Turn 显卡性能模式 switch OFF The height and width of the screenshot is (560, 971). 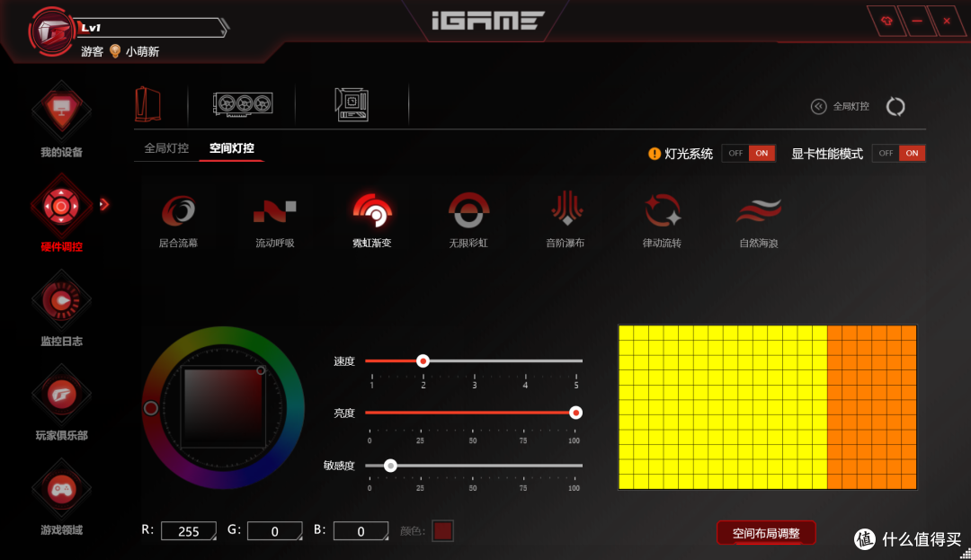tap(886, 154)
